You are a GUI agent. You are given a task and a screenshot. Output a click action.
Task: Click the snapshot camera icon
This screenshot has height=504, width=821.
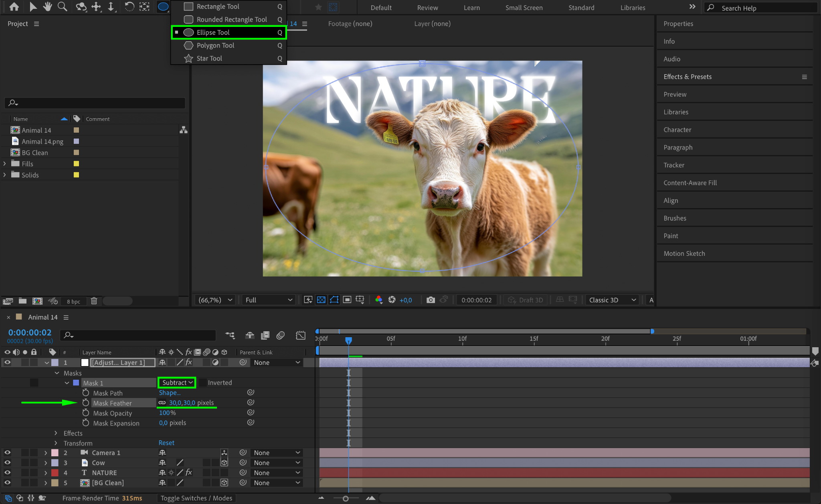click(x=431, y=300)
